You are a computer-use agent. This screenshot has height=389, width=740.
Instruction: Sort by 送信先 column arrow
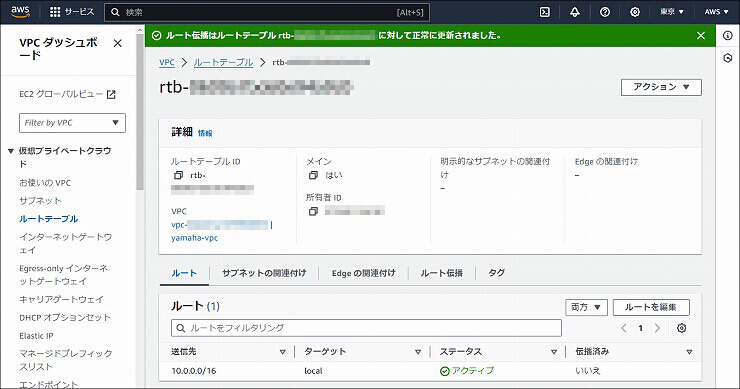(x=282, y=352)
